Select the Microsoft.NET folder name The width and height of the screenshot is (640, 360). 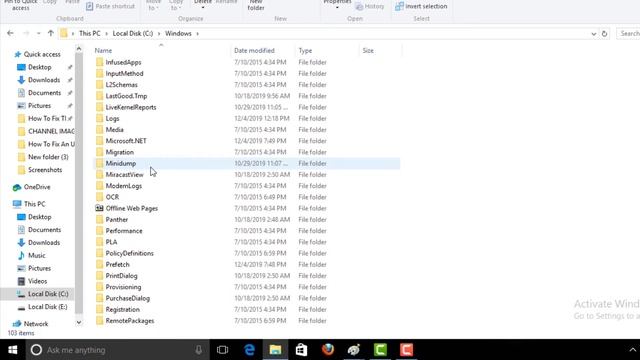coord(126,141)
